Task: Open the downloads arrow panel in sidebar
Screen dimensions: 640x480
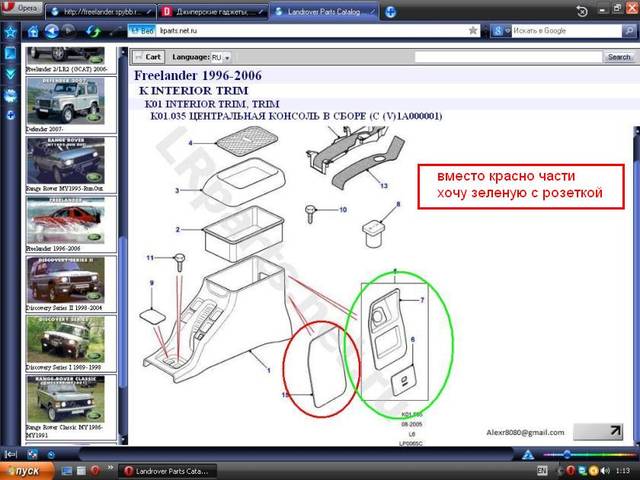Action: 10,74
